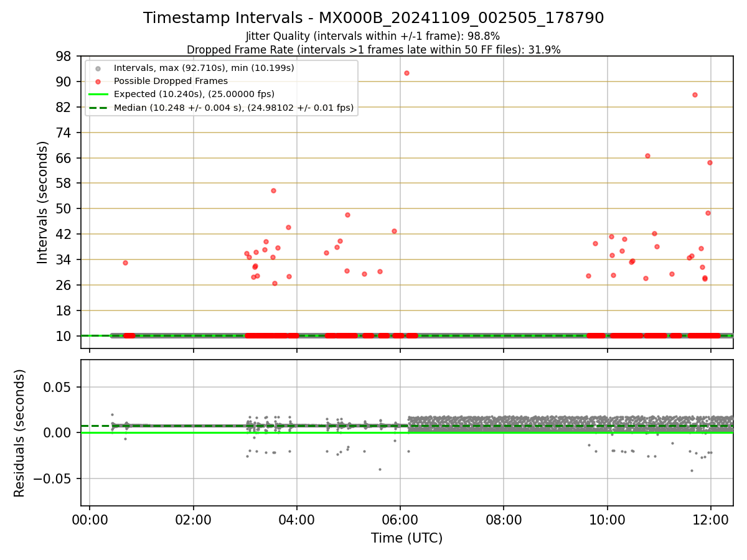Click the "Intervals (seconds)" y-axis label
Viewport: 747px width, 560px height.
42,202
